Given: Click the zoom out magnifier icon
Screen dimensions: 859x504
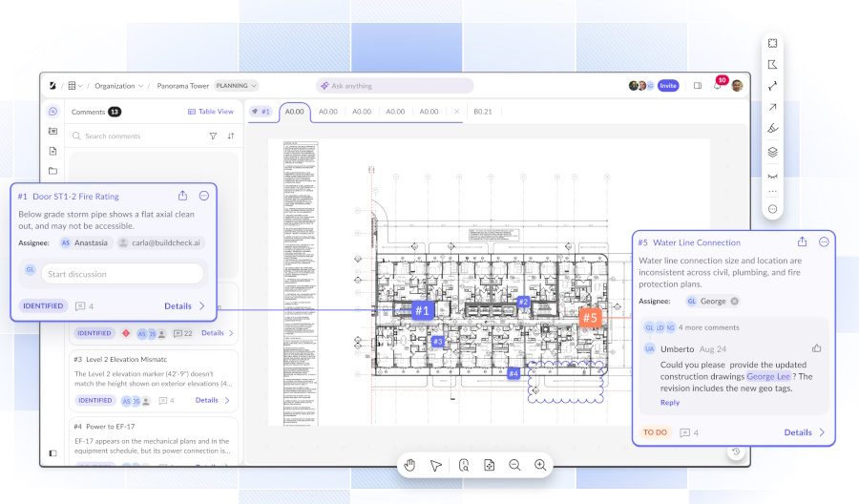Looking at the screenshot, I should pos(514,465).
